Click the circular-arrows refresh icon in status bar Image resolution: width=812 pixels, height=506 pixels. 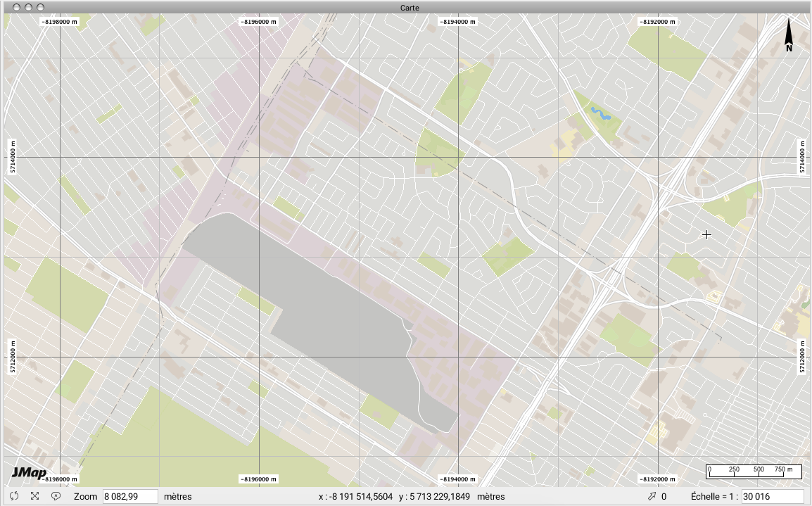click(14, 496)
